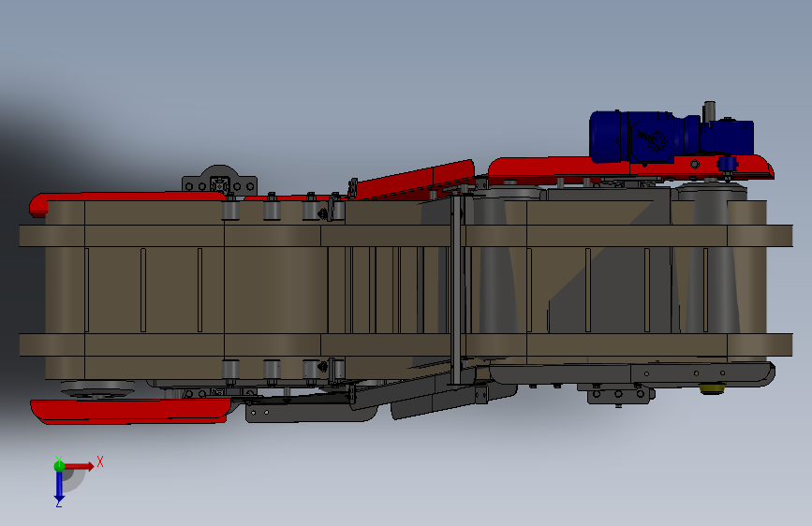Select the red motor mounting cover at top right
Viewport: 812px width, 526px height.
coord(630,168)
